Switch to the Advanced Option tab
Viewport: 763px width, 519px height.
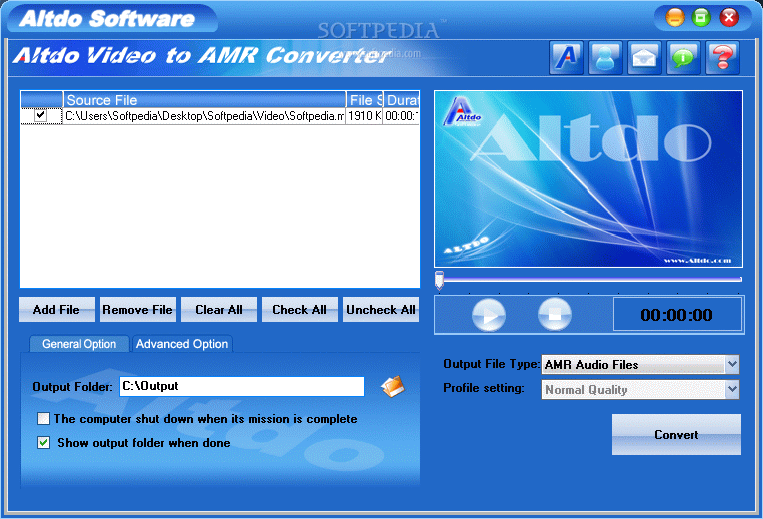[x=182, y=344]
